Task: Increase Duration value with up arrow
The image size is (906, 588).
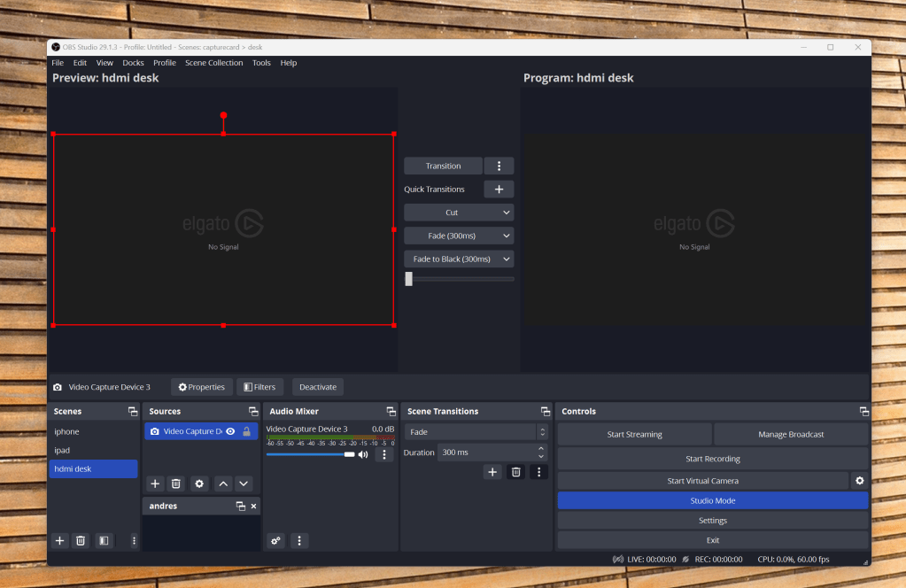Action: point(541,448)
